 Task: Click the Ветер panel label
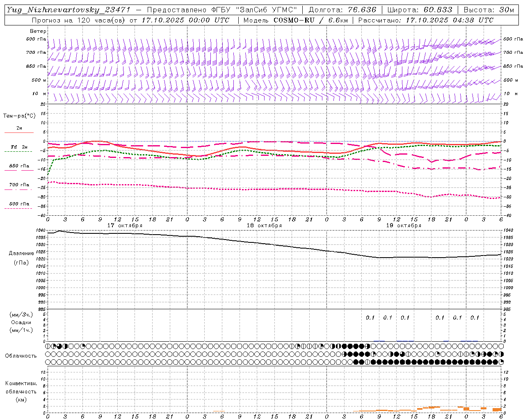coord(38,31)
